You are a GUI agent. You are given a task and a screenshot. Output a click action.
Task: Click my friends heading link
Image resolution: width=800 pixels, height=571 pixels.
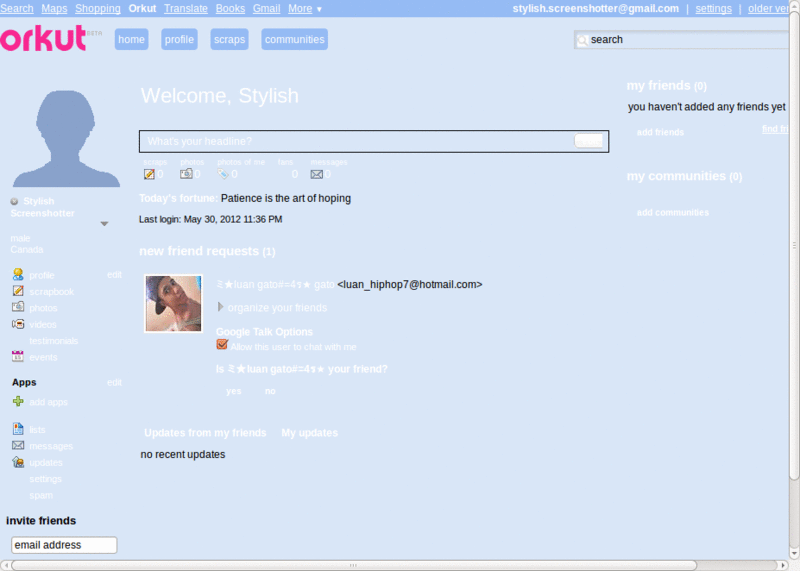point(666,86)
